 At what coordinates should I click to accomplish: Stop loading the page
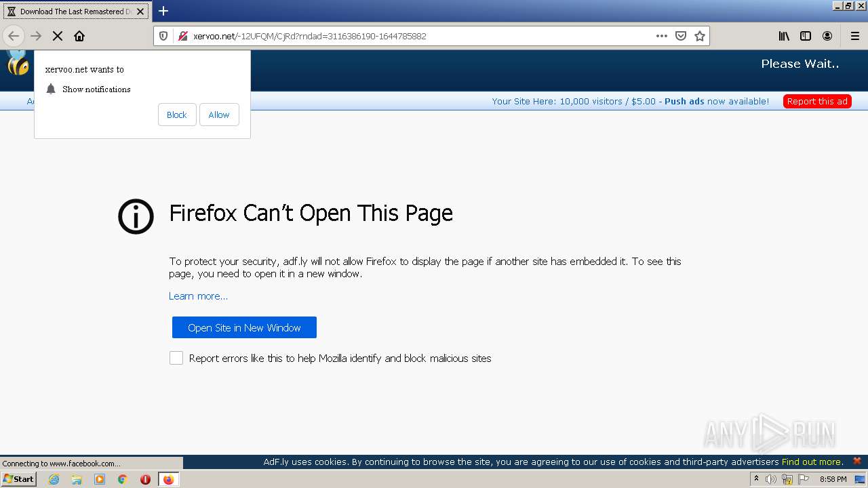pyautogui.click(x=58, y=36)
